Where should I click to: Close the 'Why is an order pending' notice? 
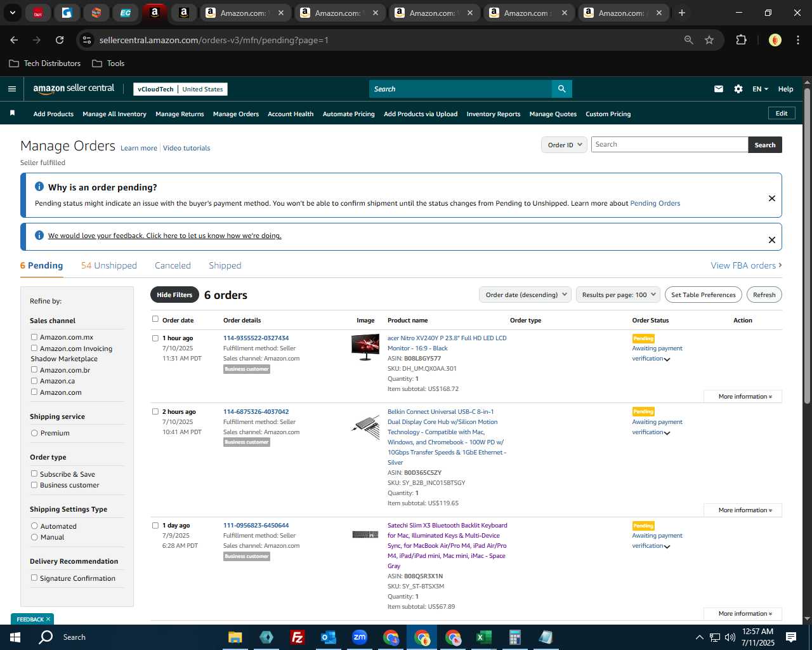[772, 198]
